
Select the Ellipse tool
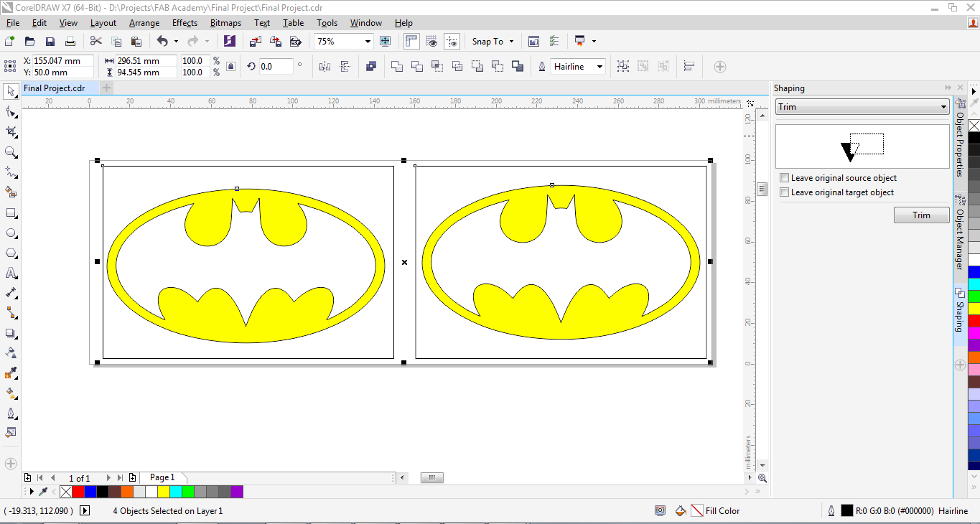click(x=11, y=233)
